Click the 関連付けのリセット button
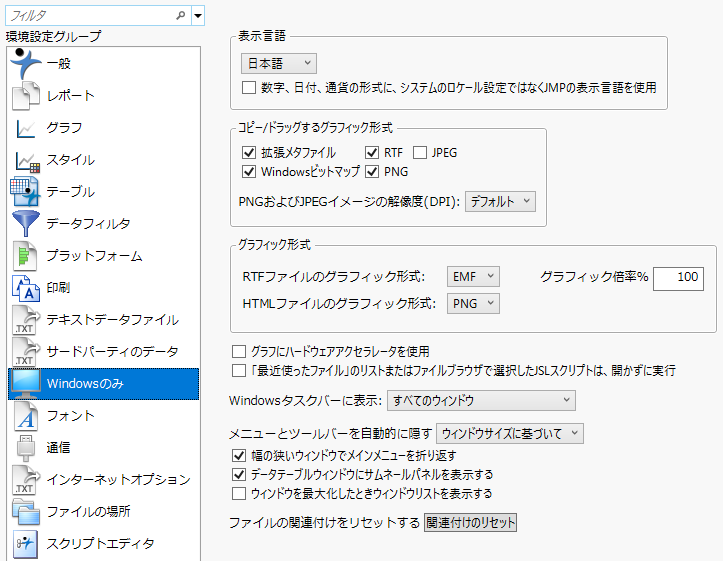Image resolution: width=723 pixels, height=561 pixels. pos(470,523)
